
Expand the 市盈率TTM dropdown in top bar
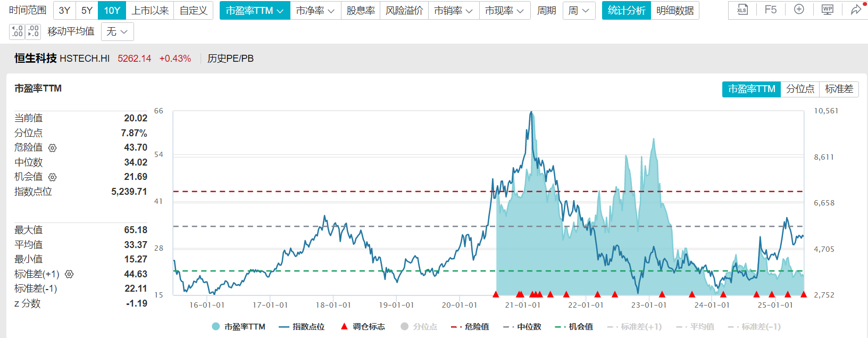click(255, 11)
